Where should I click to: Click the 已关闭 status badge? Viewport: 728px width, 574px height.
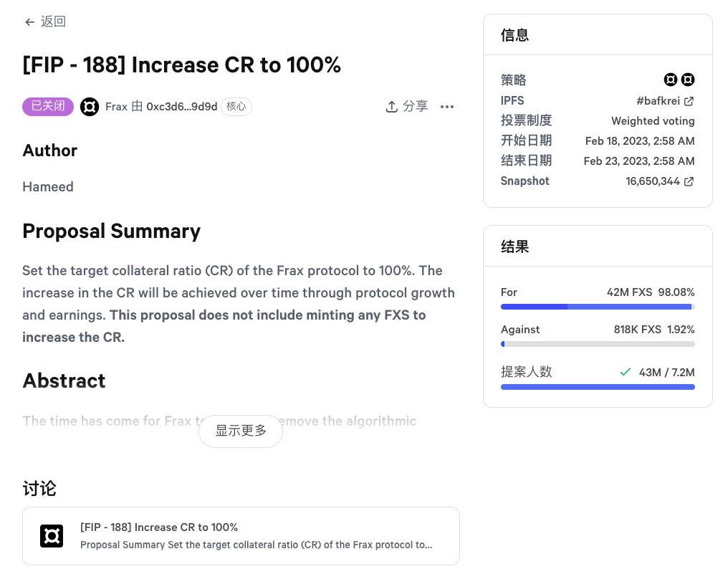click(48, 107)
